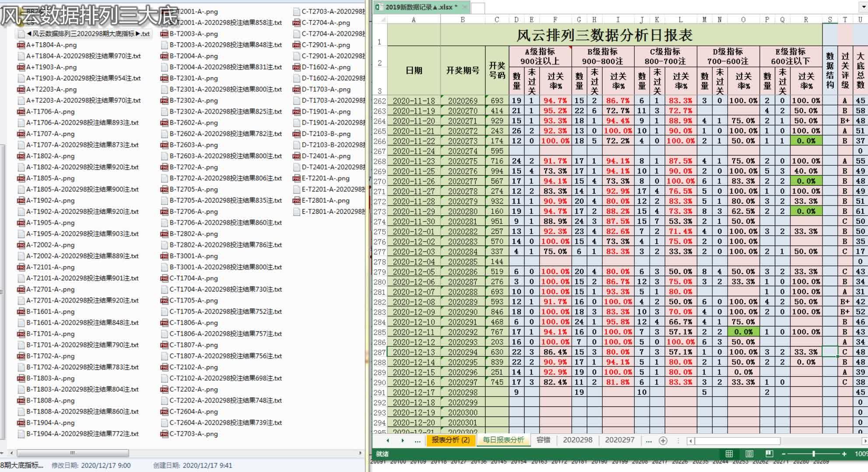Select the B-T1601-A-.png file
The width and height of the screenshot is (868, 472).
[46, 311]
